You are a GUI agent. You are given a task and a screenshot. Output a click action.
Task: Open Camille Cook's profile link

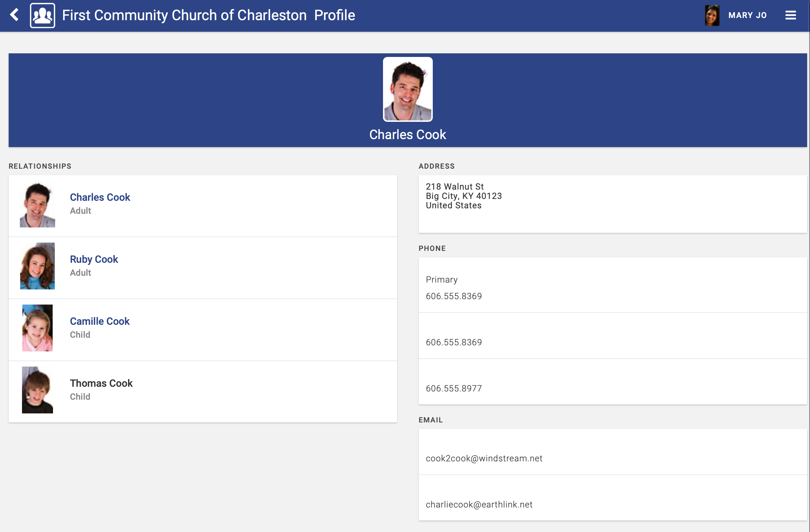[x=100, y=321]
